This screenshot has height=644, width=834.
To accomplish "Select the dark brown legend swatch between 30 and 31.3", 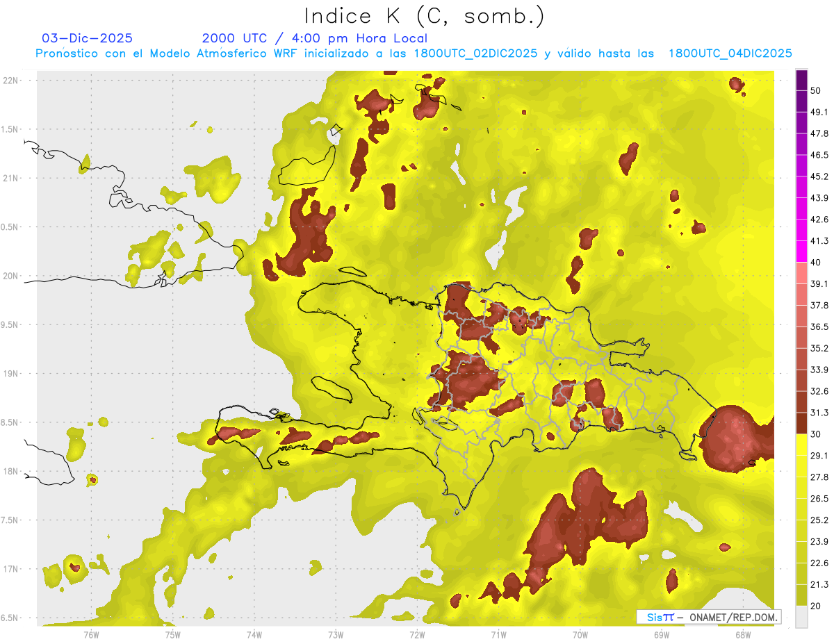I will click(x=801, y=423).
